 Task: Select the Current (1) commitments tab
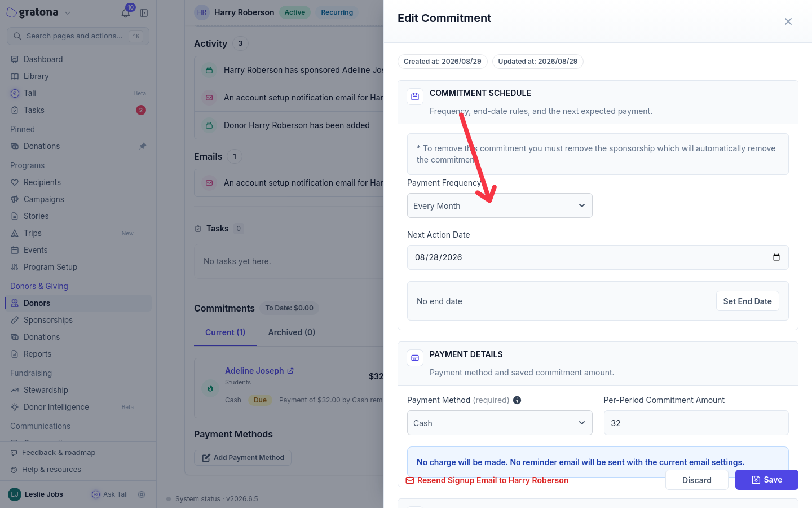coord(225,332)
